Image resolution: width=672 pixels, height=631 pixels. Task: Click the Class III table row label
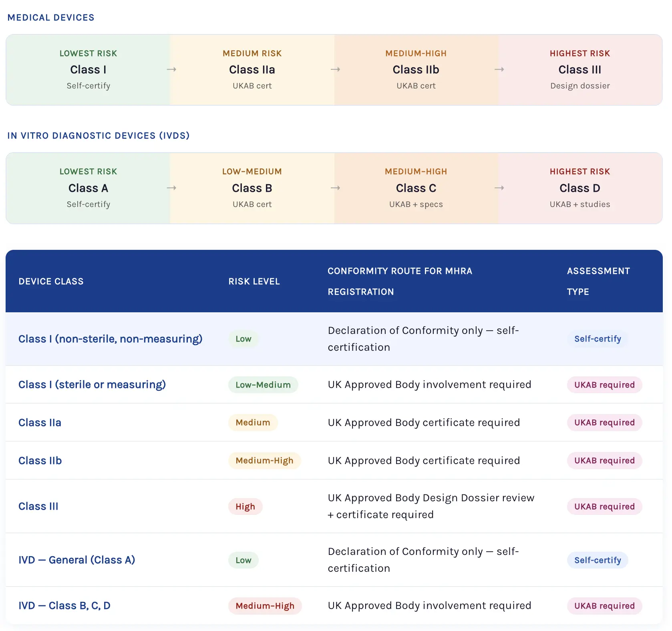click(38, 506)
